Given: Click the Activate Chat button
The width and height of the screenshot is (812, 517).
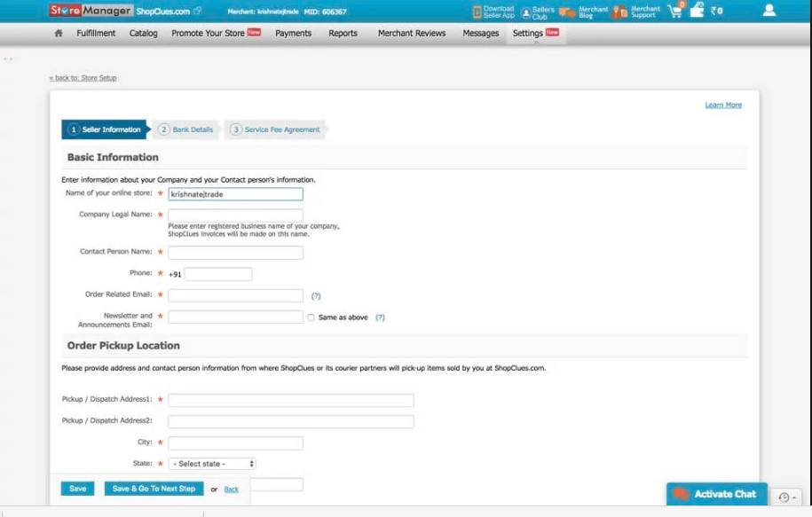Looking at the screenshot, I should pyautogui.click(x=716, y=494).
